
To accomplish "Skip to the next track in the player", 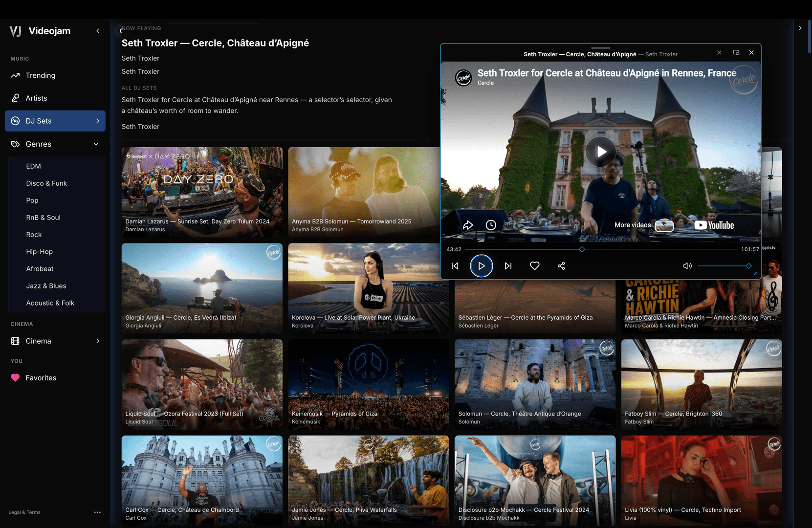I will click(508, 266).
